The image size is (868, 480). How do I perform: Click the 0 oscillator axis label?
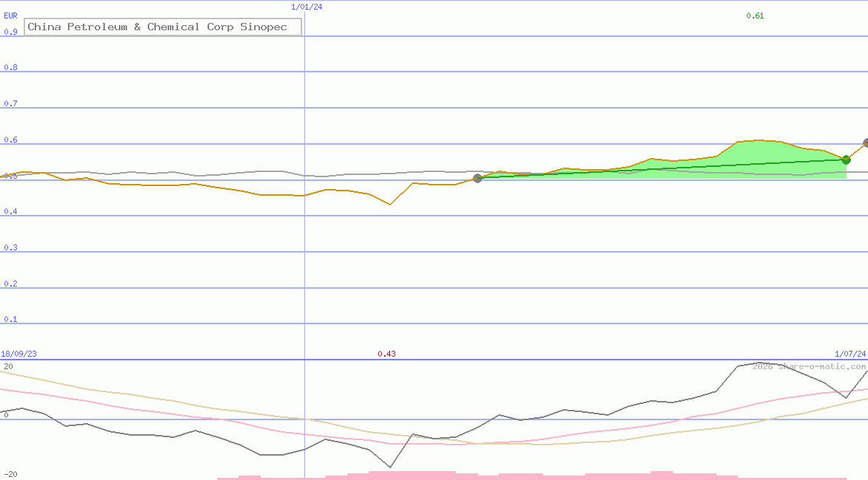[x=6, y=415]
